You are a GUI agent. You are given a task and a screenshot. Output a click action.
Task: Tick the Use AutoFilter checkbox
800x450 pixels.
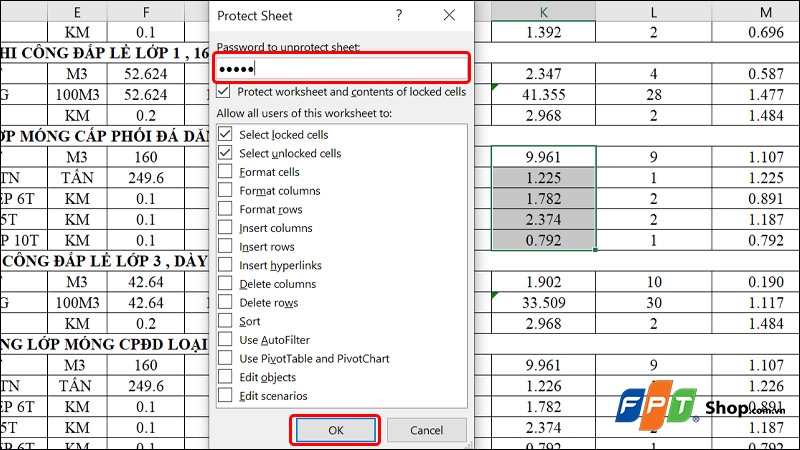point(225,339)
